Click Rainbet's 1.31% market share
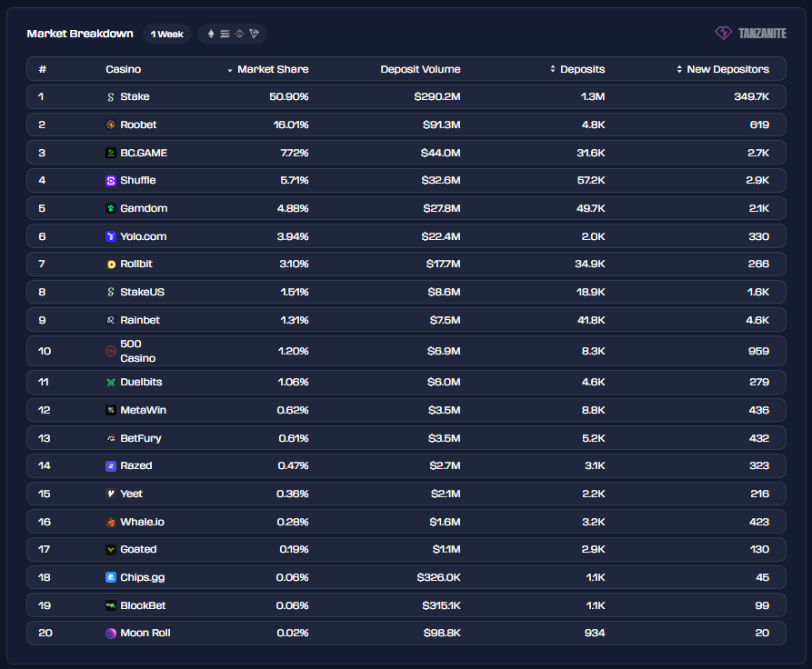 click(294, 320)
